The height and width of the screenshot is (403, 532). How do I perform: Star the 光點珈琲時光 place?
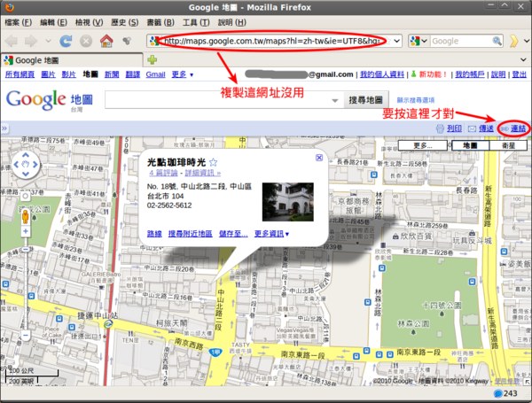pyautogui.click(x=213, y=162)
